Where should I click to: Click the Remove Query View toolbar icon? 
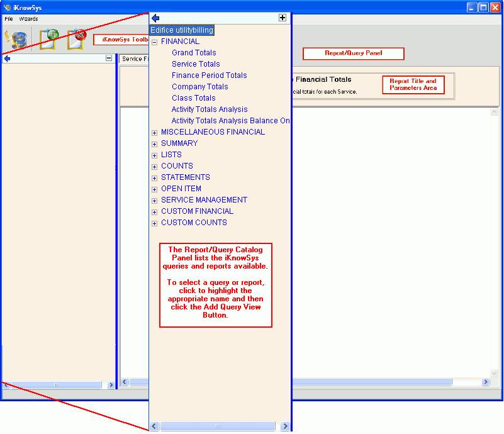click(x=76, y=38)
